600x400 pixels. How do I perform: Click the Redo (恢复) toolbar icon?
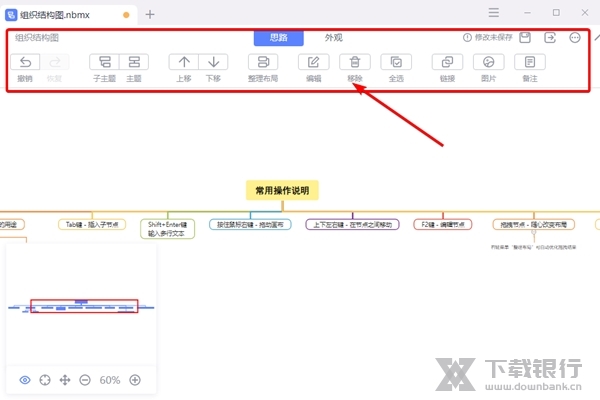click(55, 62)
